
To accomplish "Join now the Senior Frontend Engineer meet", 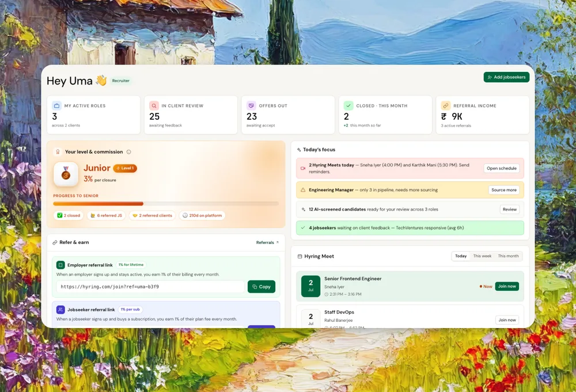I will (x=507, y=286).
